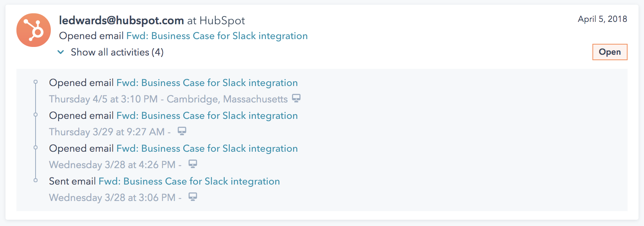Select timeline dot for 3/28 opened email
Viewport: 644px width, 226px height.
pyautogui.click(x=36, y=147)
